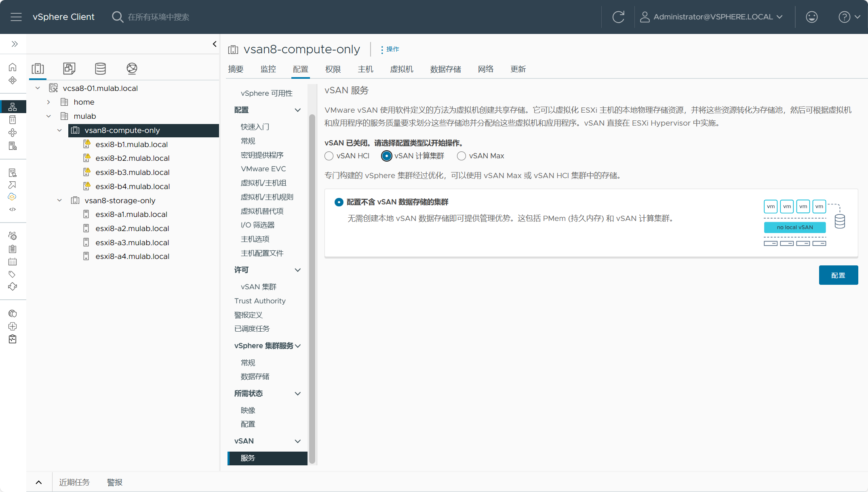Open Trust Authority settings
868x492 pixels.
coord(260,301)
